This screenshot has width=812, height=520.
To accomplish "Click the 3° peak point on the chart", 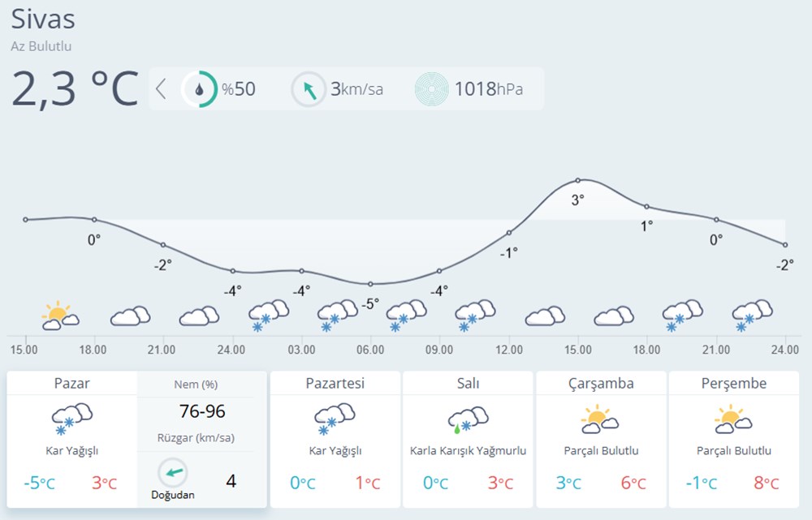I will click(578, 180).
